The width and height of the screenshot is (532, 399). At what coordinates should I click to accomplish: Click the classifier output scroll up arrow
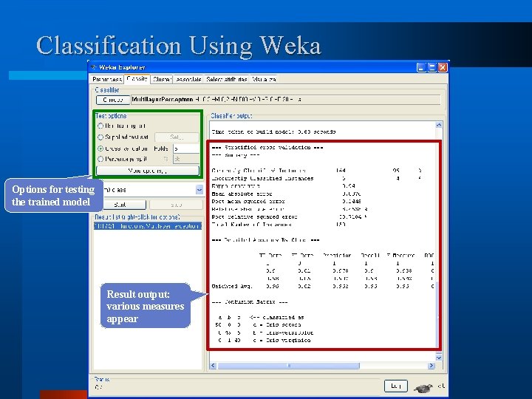pos(439,125)
